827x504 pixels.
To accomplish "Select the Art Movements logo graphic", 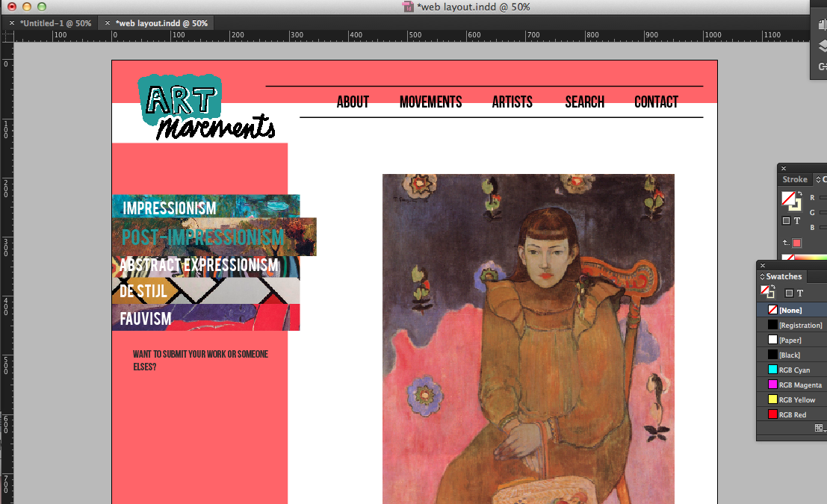I will [205, 107].
